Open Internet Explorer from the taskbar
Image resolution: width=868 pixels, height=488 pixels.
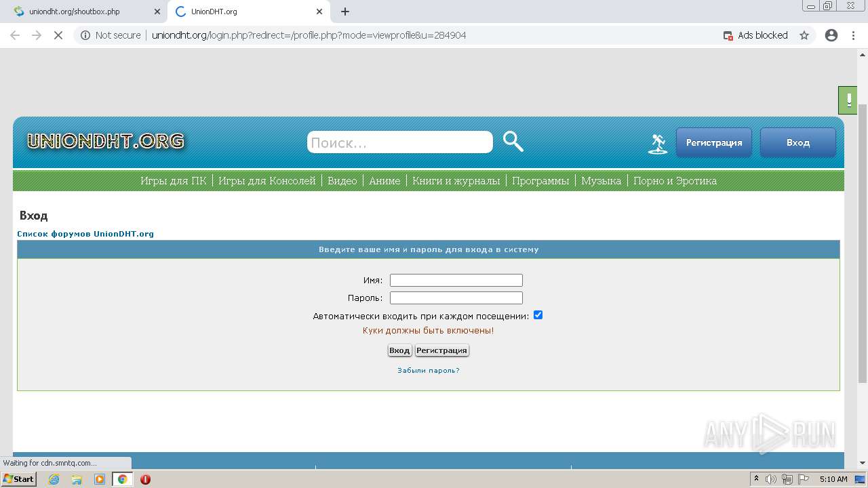(x=54, y=479)
